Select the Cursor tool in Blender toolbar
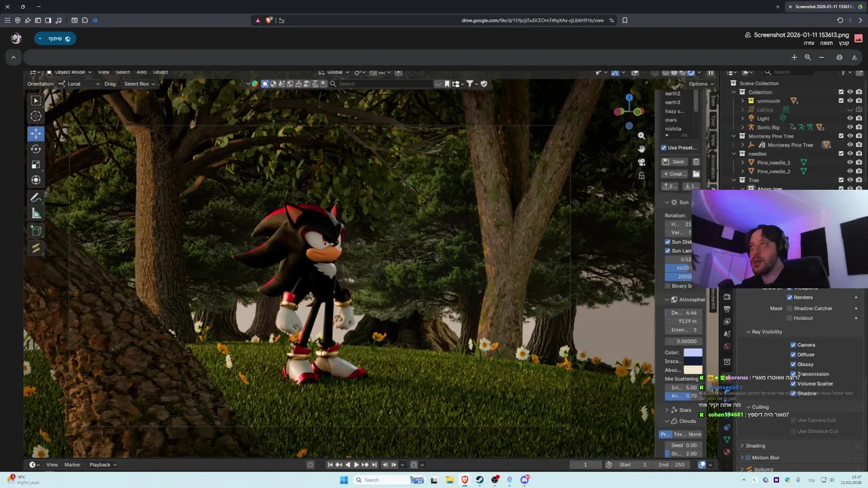868x488 pixels. pyautogui.click(x=36, y=116)
